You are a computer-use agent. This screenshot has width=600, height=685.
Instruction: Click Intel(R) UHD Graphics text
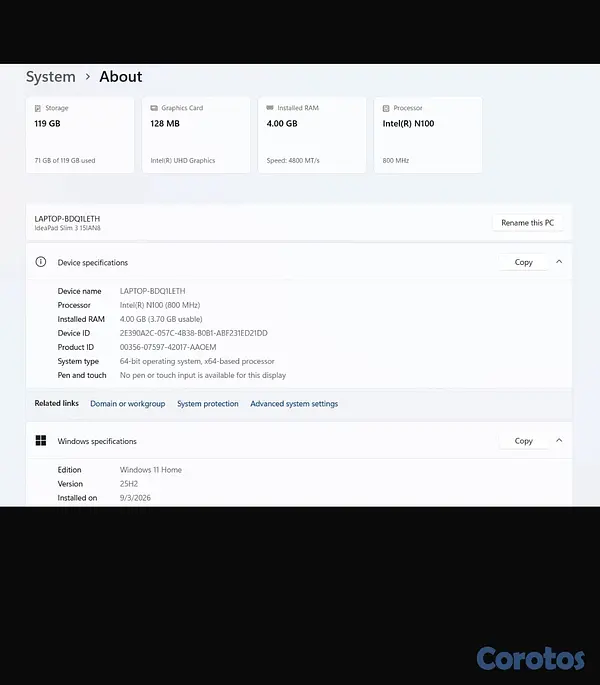[183, 160]
